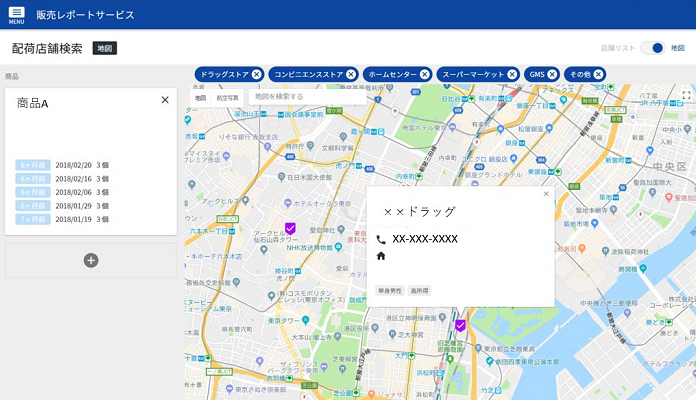The width and height of the screenshot is (696, 400).
Task: Switch the map to 地図 view tab
Action: point(200,98)
